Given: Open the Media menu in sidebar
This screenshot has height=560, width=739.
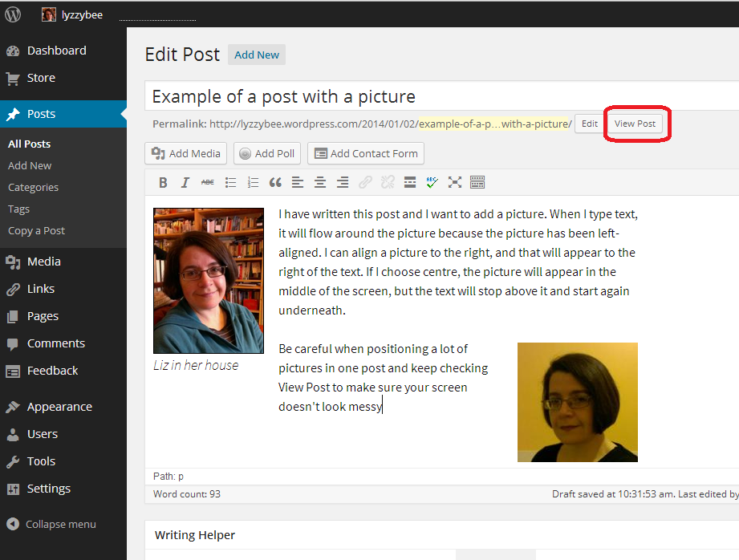Looking at the screenshot, I should point(43,262).
